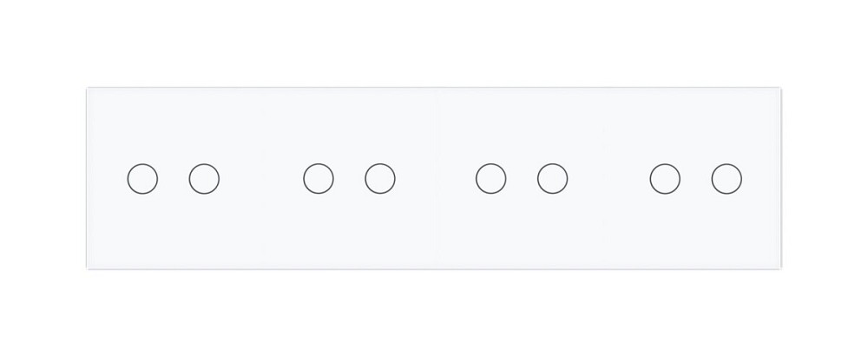Screen dimensions: 868x357
Task: Click the white glass panel above the buttons
Action: (434, 122)
